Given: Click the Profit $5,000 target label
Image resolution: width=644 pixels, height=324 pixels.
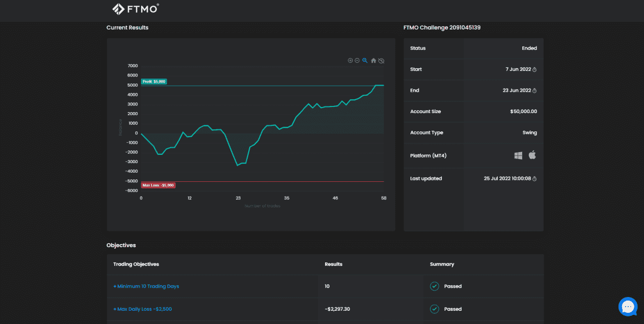Looking at the screenshot, I should pos(154,82).
